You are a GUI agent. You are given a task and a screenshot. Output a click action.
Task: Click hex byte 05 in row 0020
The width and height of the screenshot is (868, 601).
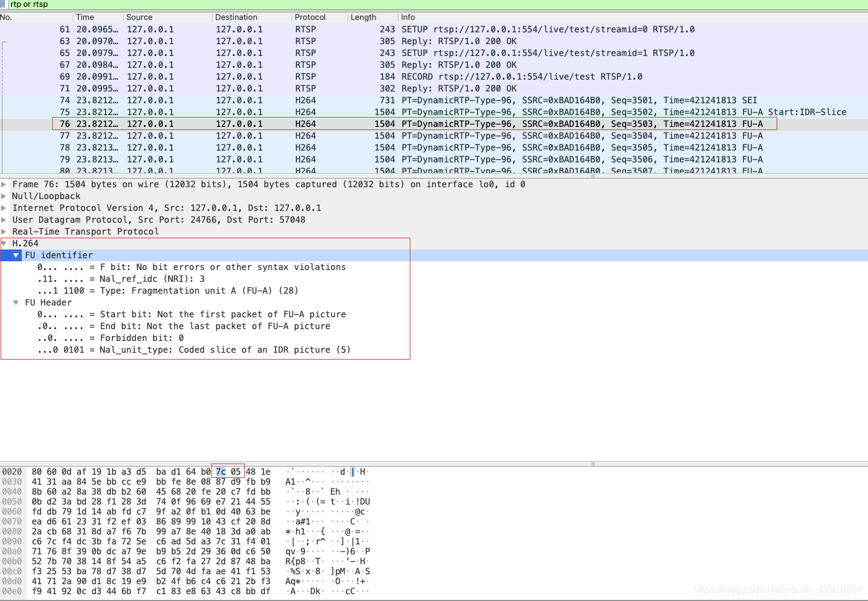[x=236, y=472]
